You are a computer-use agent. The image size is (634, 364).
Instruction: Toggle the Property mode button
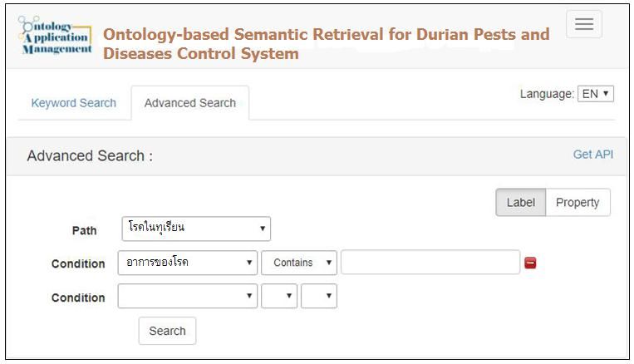577,202
